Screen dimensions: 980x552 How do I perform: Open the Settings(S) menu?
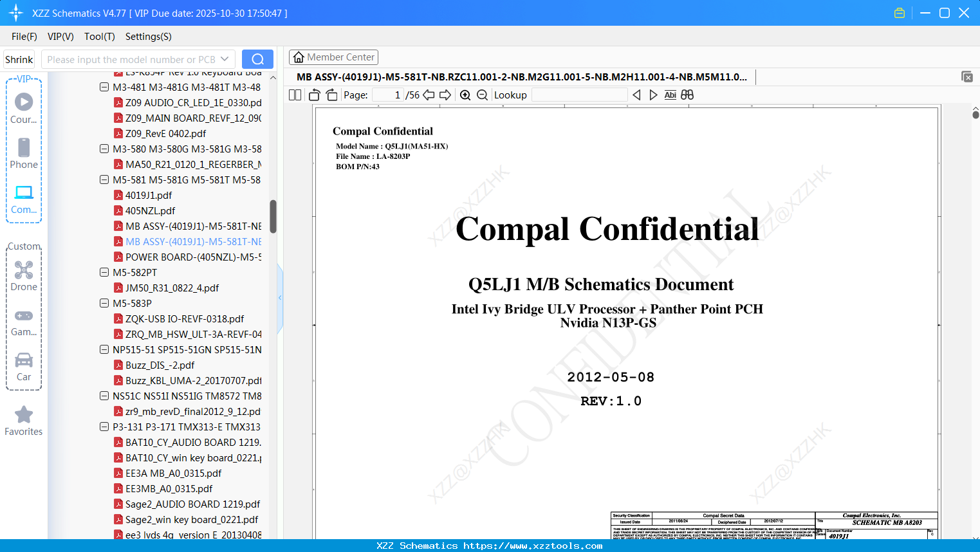(149, 37)
